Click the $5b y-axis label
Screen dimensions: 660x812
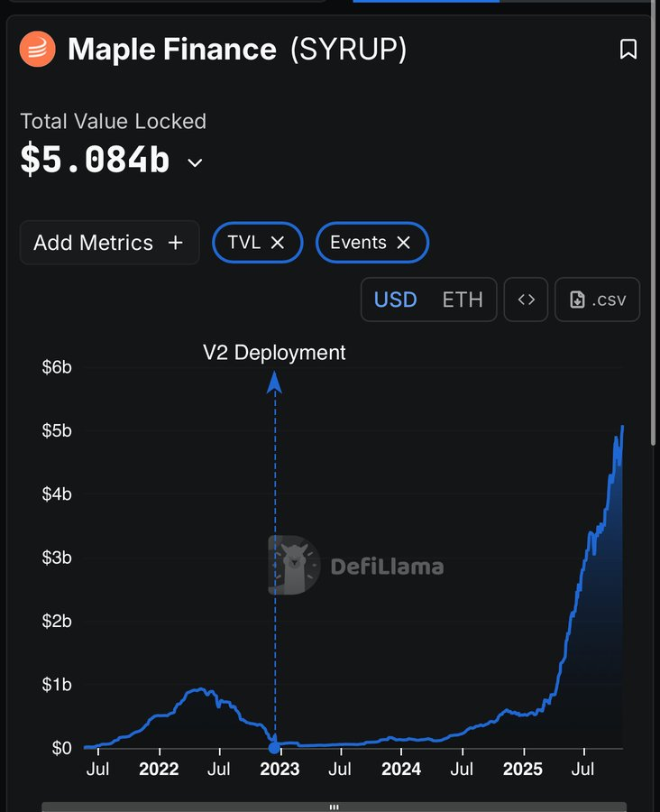click(57, 430)
